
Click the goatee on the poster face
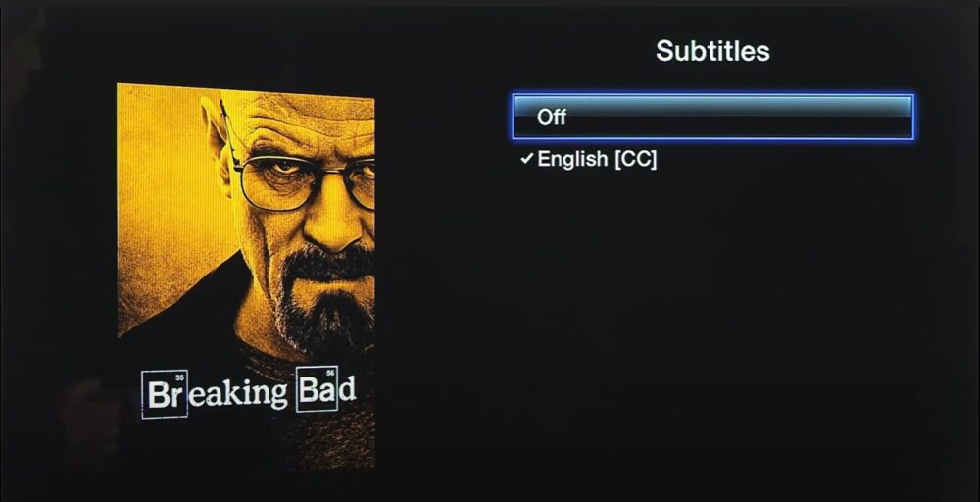tap(321, 300)
